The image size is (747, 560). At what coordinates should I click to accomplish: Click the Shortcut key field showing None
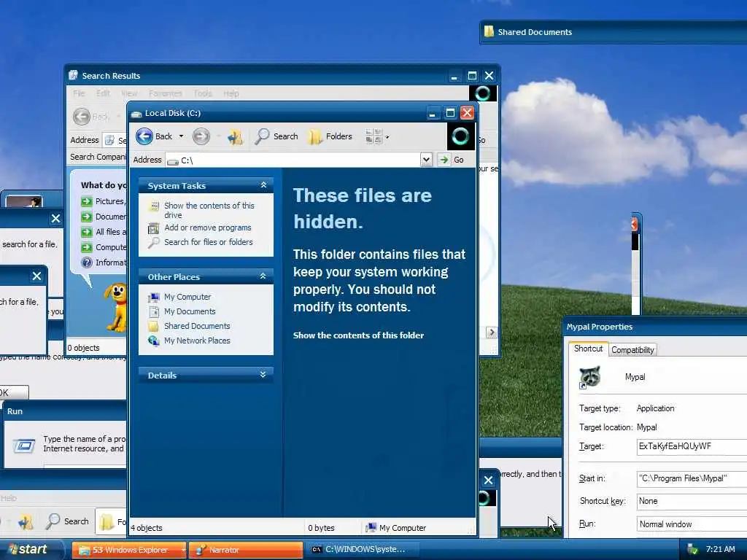click(692, 501)
